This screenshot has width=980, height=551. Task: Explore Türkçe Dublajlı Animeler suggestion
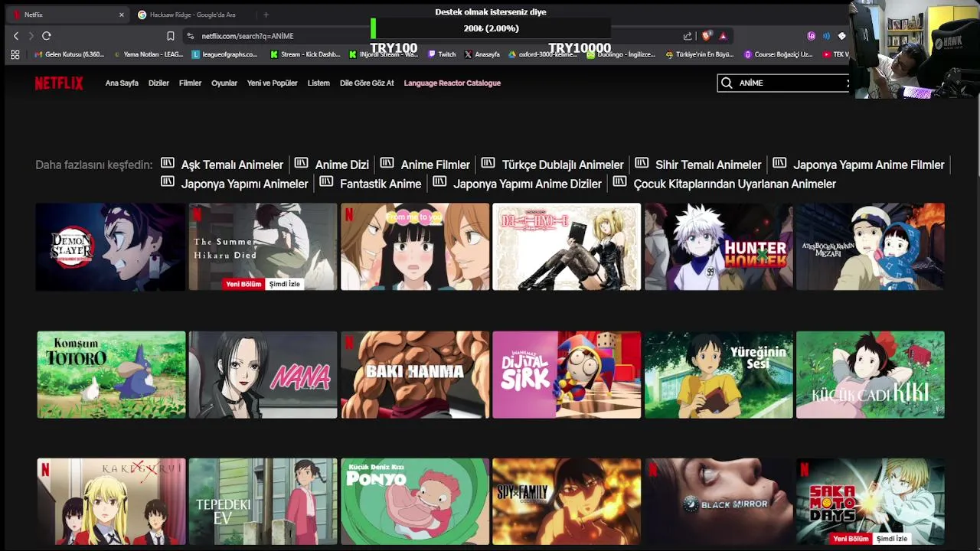point(563,165)
